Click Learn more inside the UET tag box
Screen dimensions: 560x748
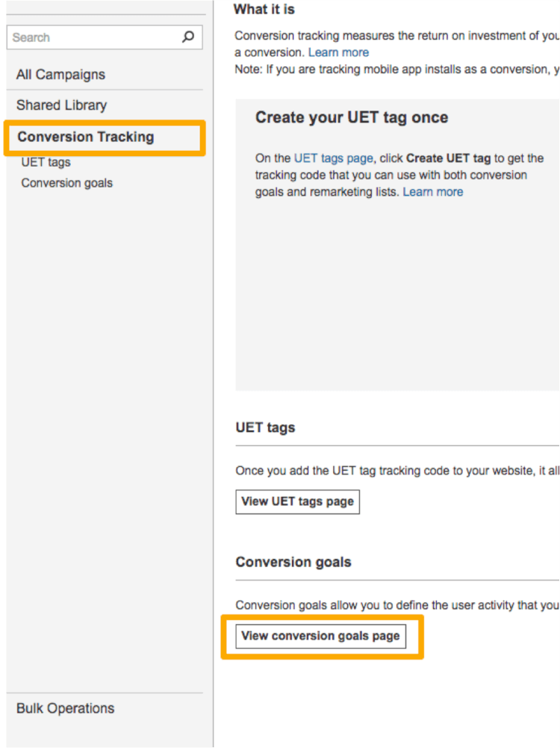(x=433, y=191)
